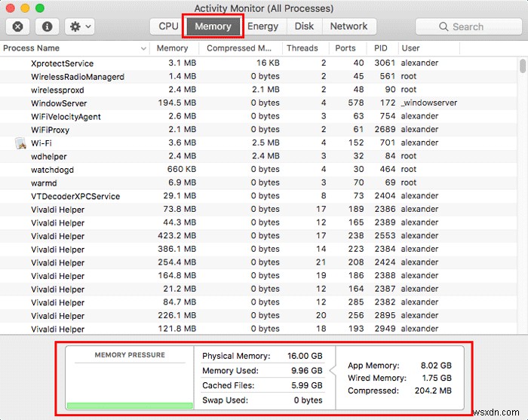Image resolution: width=528 pixels, height=420 pixels.
Task: Open the Energy tab
Action: (262, 26)
